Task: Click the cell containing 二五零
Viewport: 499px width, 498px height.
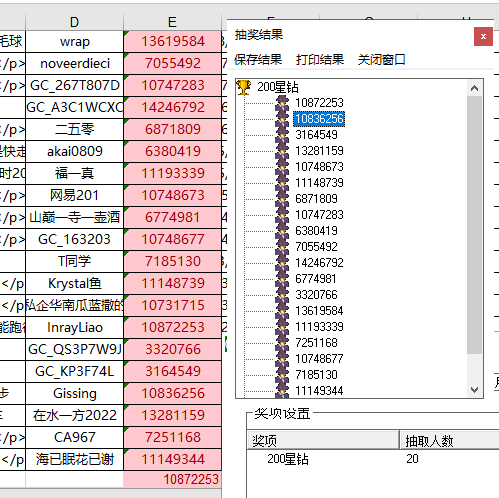Action: click(74, 129)
